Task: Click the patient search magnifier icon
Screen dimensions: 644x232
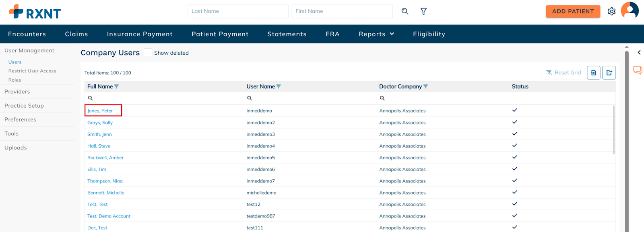Action: click(x=405, y=11)
